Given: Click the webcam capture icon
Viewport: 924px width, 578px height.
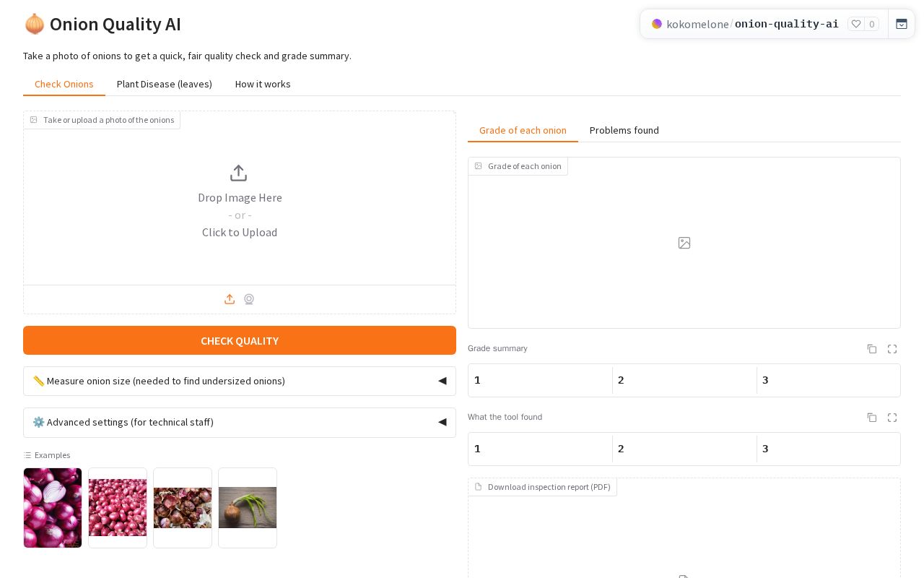Looking at the screenshot, I should (x=249, y=299).
